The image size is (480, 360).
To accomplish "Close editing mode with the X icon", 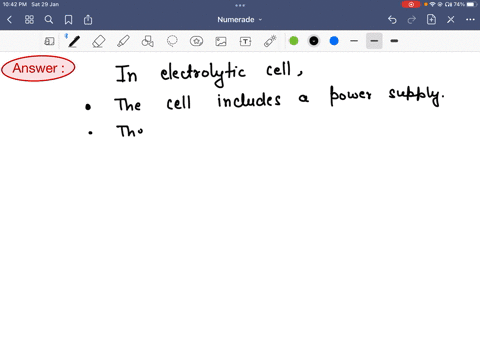I will tap(451, 20).
